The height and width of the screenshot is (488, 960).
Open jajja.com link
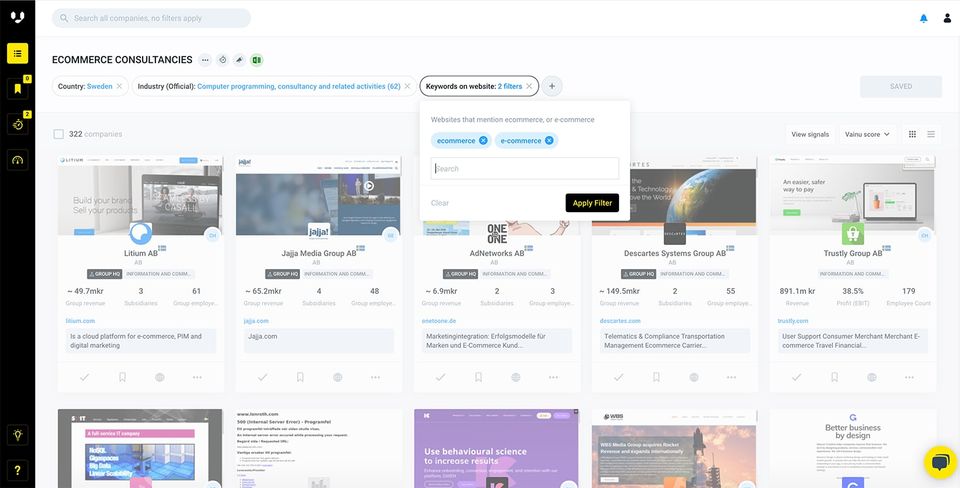pyautogui.click(x=257, y=321)
